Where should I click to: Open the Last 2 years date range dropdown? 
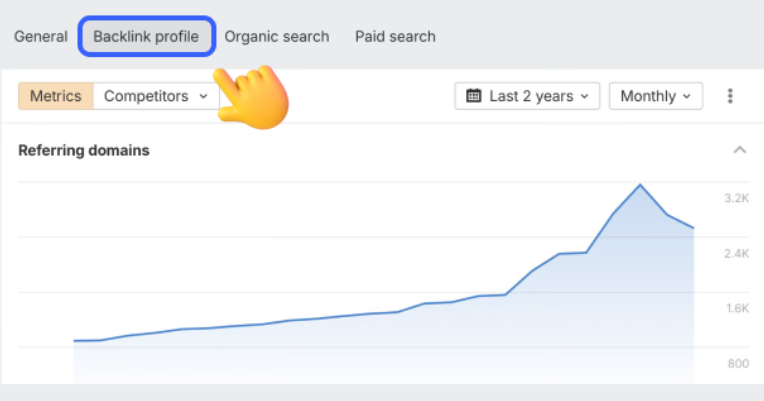coord(527,96)
